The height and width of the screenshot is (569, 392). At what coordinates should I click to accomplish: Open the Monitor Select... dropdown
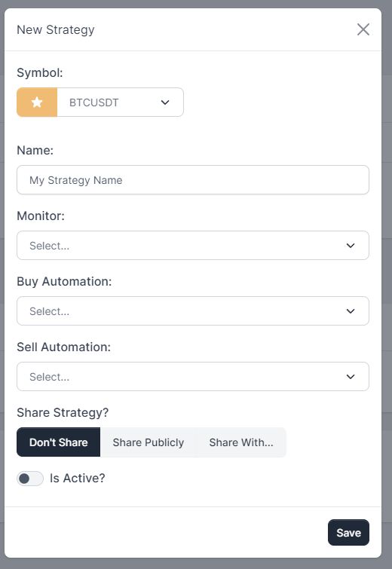point(193,245)
